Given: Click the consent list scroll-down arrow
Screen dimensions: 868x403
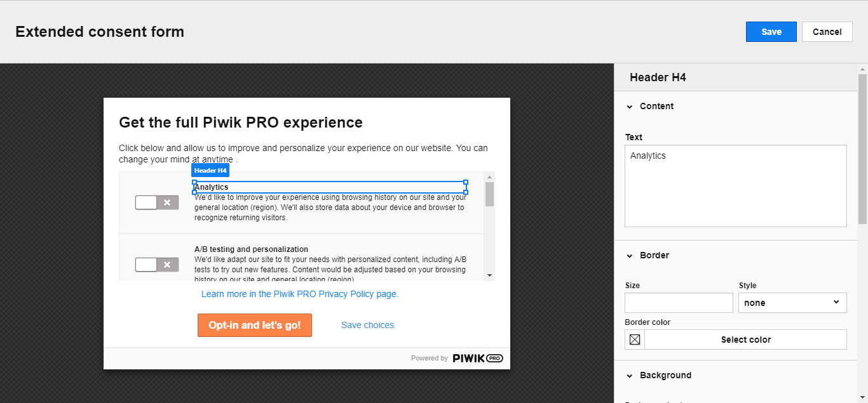Looking at the screenshot, I should pos(489,275).
